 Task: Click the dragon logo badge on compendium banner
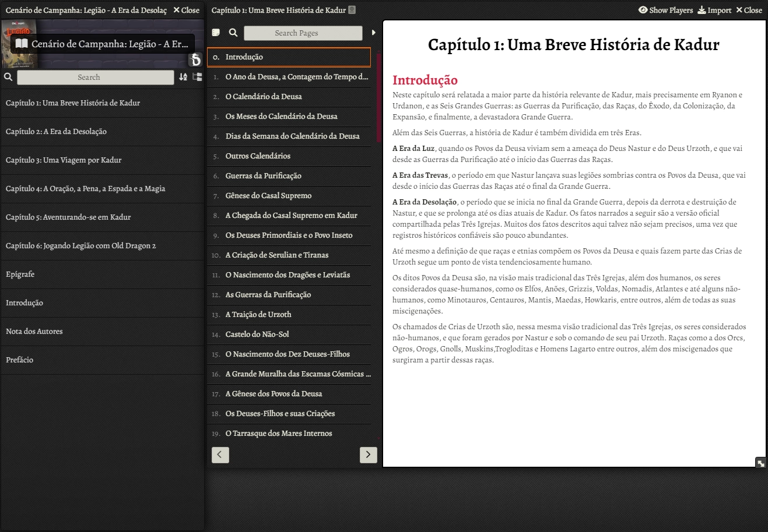195,59
